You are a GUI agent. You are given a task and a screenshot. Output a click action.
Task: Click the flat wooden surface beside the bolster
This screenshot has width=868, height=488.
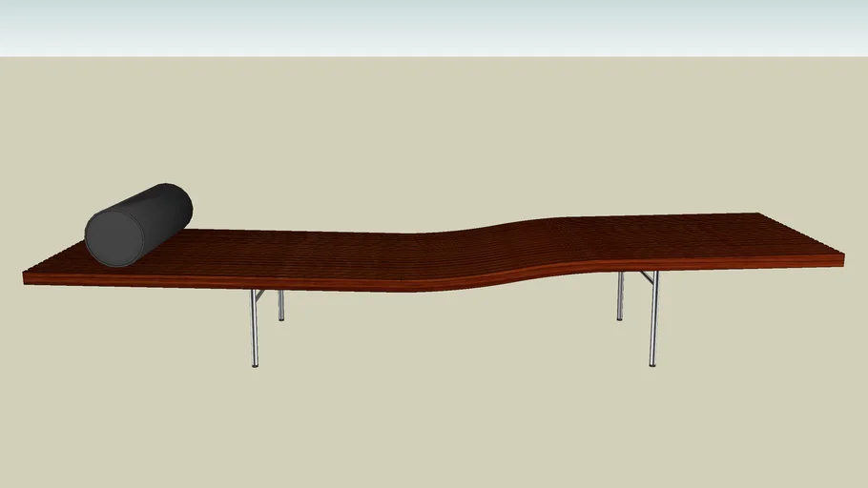[x=267, y=253]
